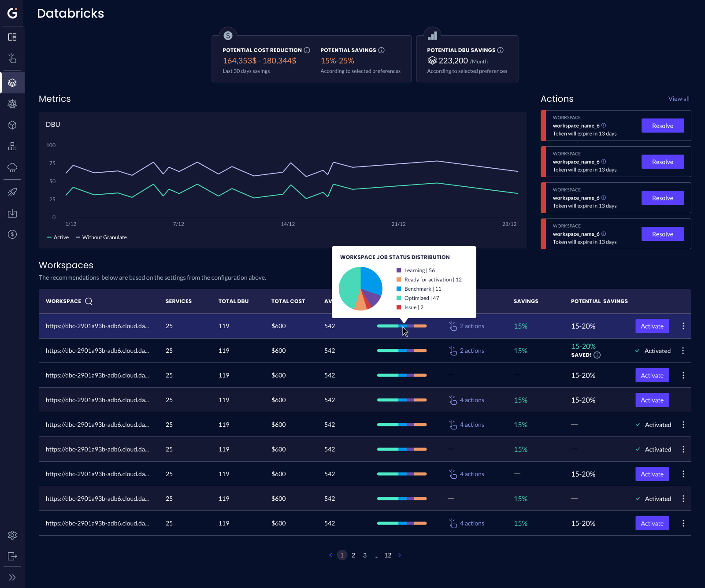Toggle the Without Granulate chart legend
This screenshot has height=588, width=705.
coord(101,237)
